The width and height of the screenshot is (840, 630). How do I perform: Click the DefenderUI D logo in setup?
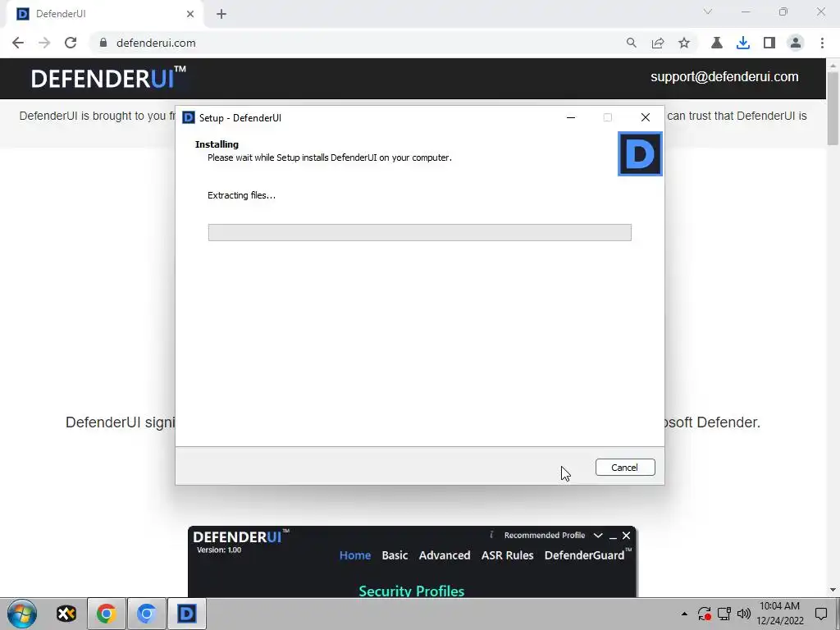(640, 153)
